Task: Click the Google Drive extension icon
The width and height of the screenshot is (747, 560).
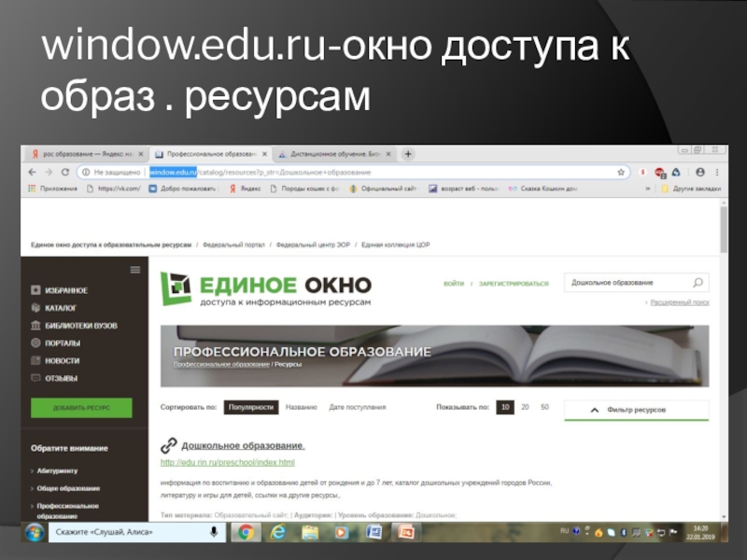Action: coord(676,173)
